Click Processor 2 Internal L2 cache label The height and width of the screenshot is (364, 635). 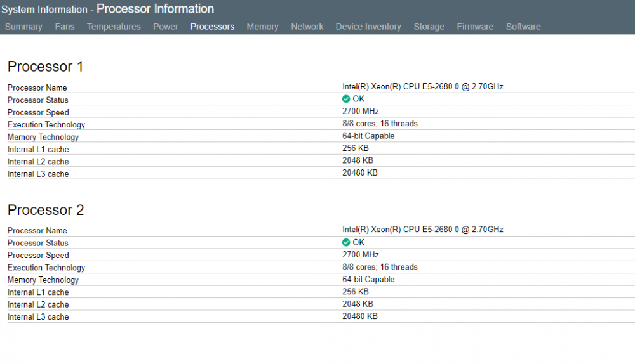(38, 304)
